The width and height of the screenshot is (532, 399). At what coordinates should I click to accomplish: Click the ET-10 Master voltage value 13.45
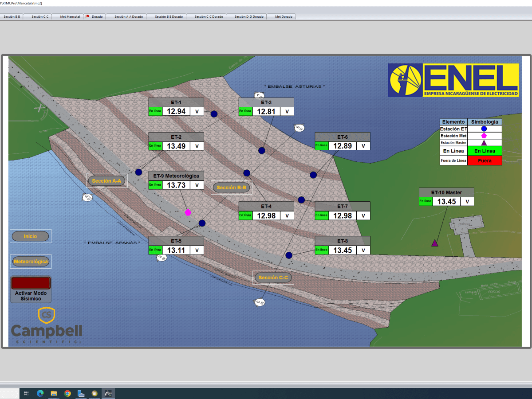click(x=446, y=201)
